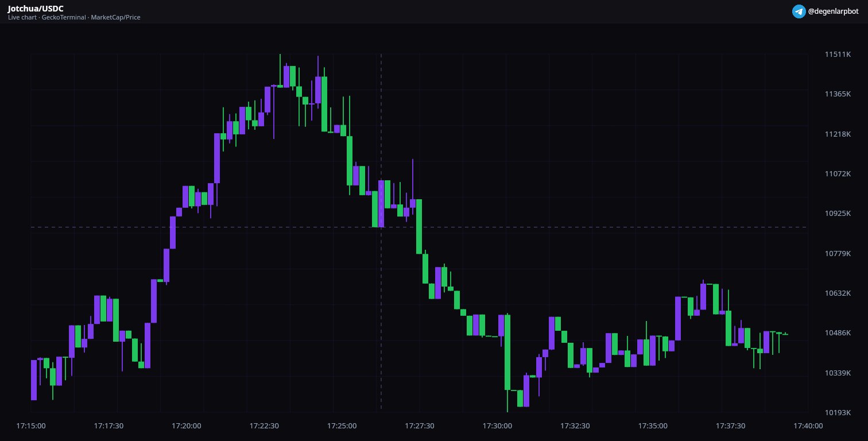Image resolution: width=868 pixels, height=441 pixels.
Task: Click the 17:30:00 time axis label
Action: pyautogui.click(x=497, y=426)
